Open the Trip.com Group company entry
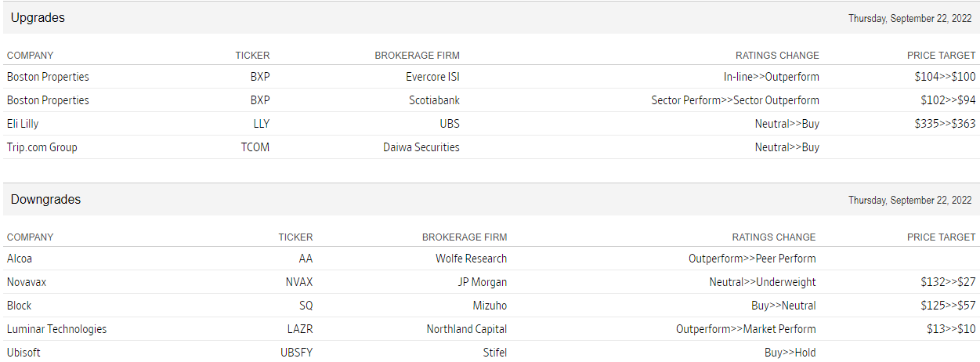980x362 pixels. [x=42, y=147]
